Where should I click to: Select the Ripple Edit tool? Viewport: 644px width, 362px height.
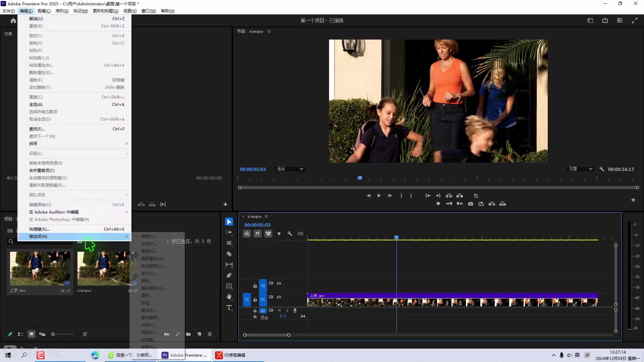point(229,243)
